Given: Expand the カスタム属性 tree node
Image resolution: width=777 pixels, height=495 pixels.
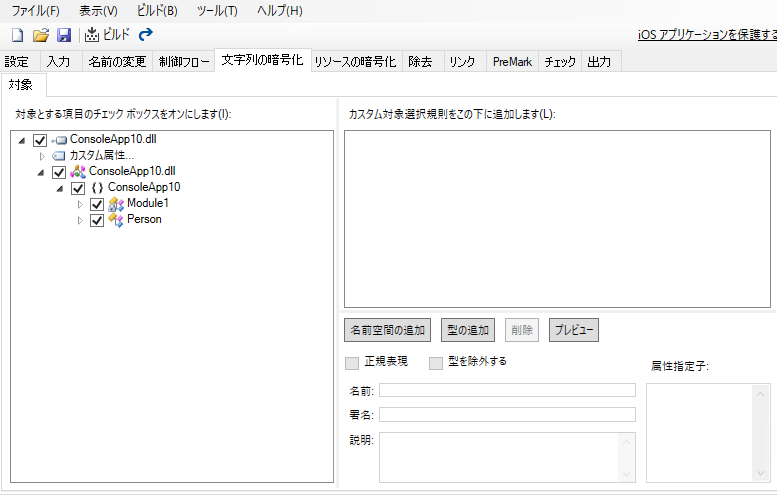Looking at the screenshot, I should pos(42,156).
